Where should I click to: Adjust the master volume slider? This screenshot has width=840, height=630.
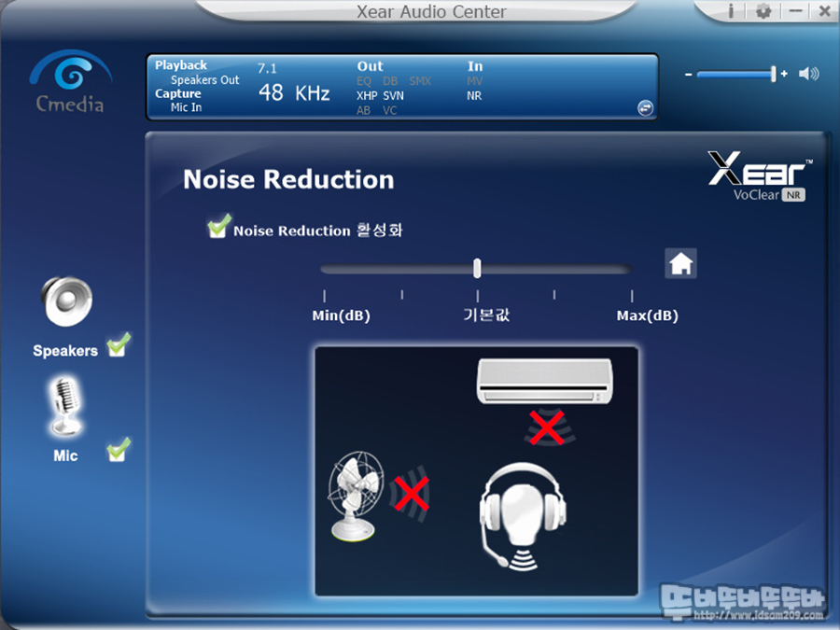click(736, 75)
